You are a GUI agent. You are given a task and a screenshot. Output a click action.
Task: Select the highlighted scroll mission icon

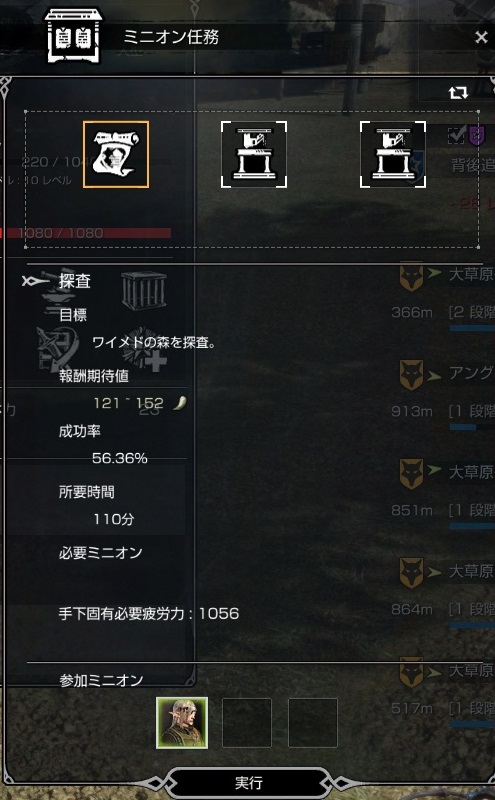[116, 154]
